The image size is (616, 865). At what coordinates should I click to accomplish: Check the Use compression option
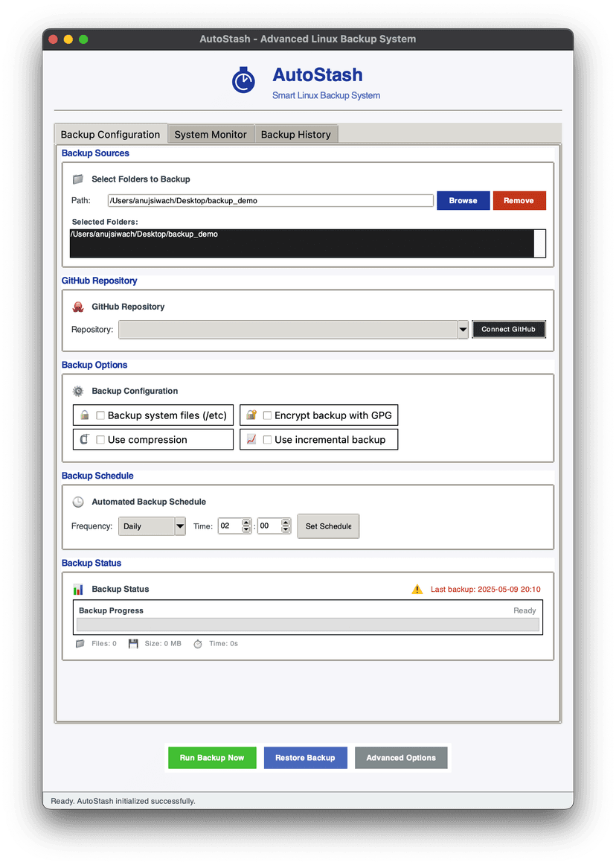coord(100,440)
